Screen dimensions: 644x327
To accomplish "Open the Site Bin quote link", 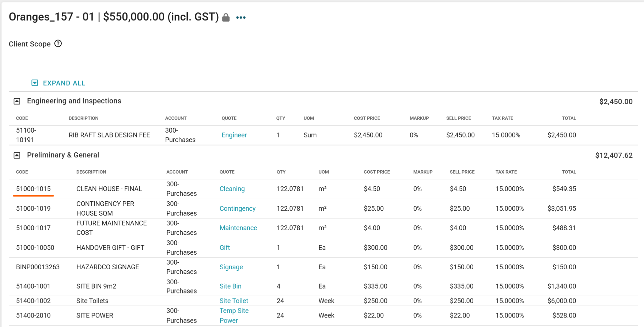I will pos(230,286).
